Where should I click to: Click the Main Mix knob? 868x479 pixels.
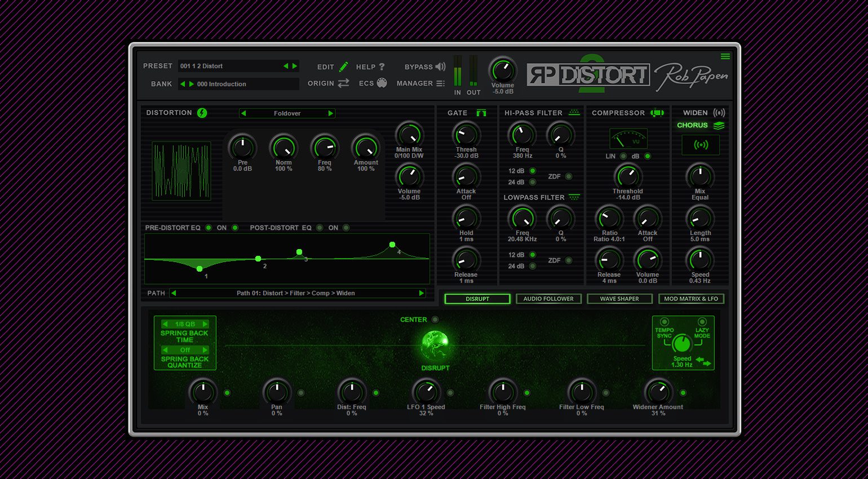tap(409, 134)
